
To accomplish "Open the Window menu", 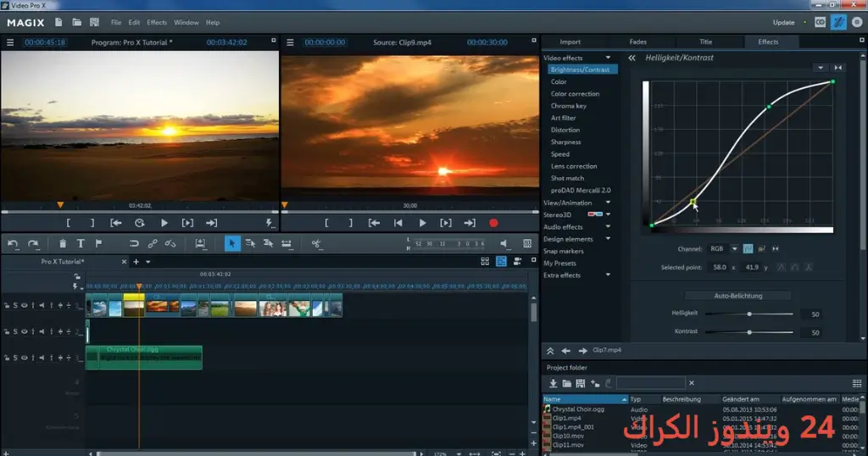I will point(186,23).
